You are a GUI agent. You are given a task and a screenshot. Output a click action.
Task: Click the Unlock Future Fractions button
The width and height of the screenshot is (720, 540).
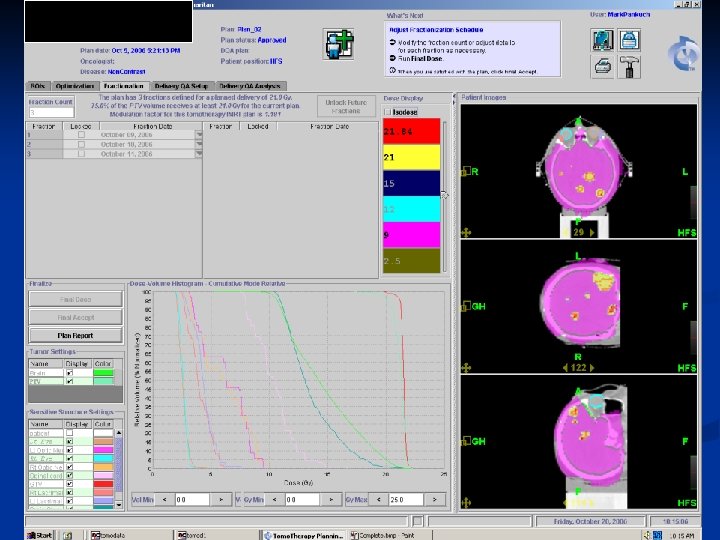346,105
